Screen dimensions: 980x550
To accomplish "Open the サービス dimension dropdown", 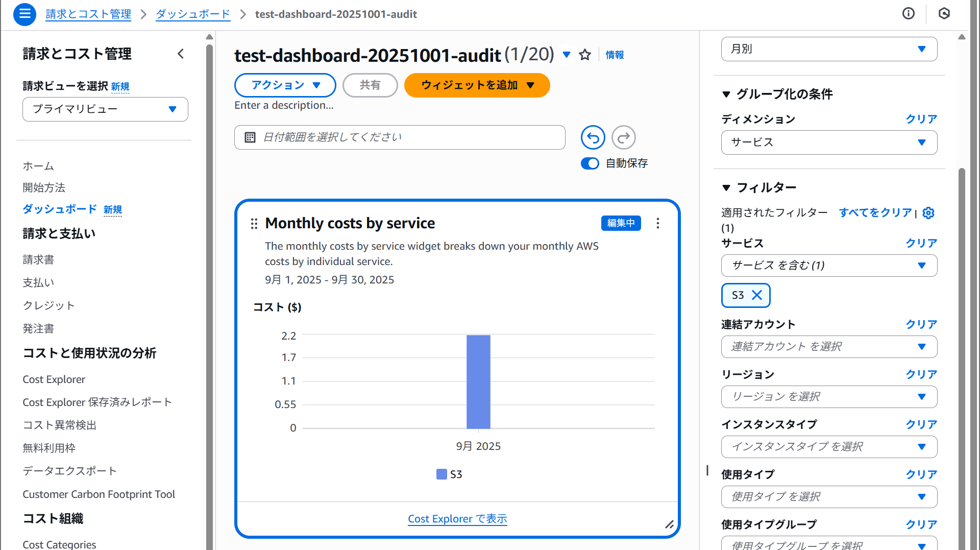I will click(828, 142).
